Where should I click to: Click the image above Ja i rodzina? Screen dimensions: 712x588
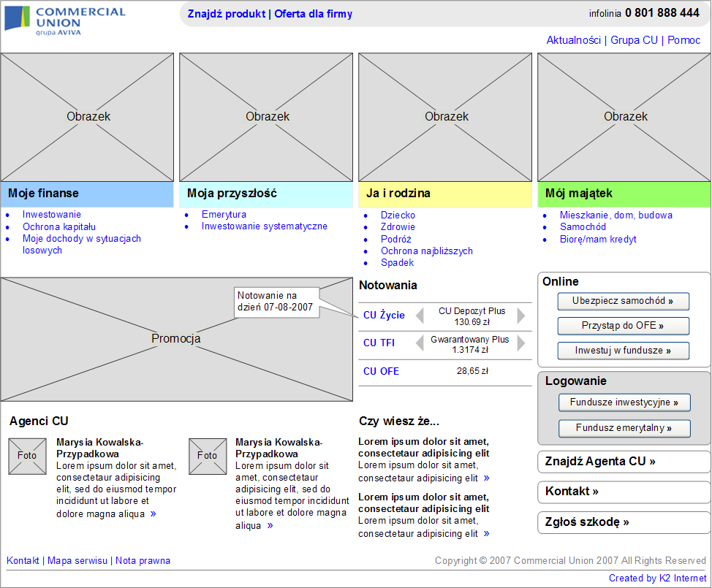(x=445, y=117)
